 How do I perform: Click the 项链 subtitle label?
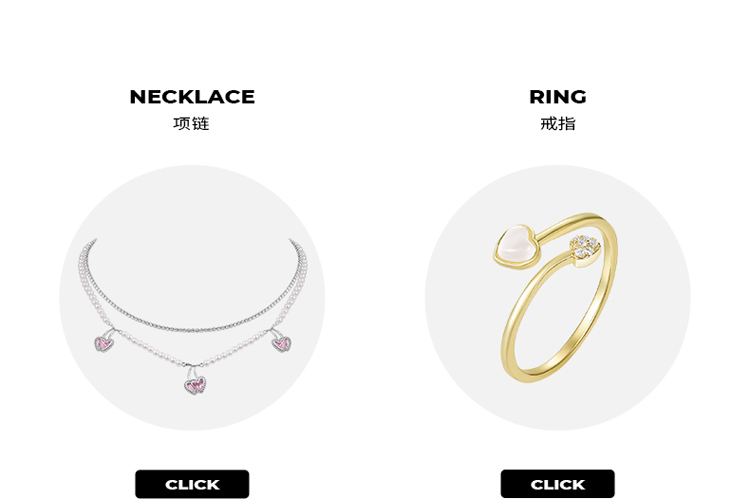coord(191,123)
